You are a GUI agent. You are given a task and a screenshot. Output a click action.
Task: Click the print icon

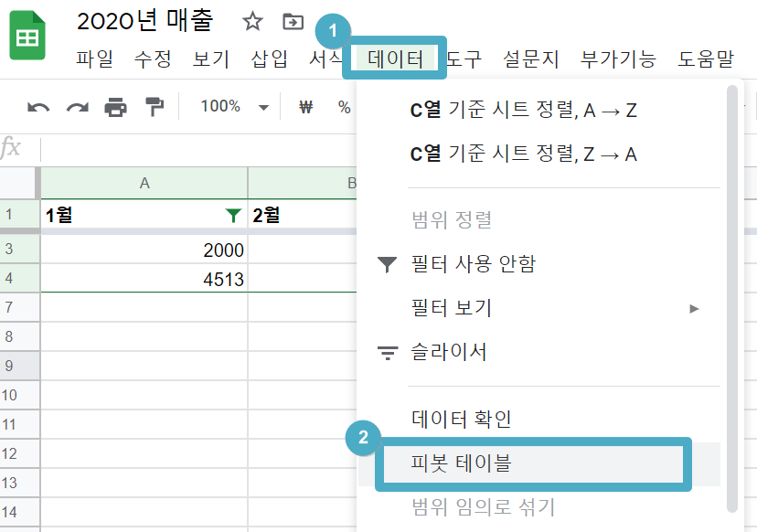click(116, 107)
